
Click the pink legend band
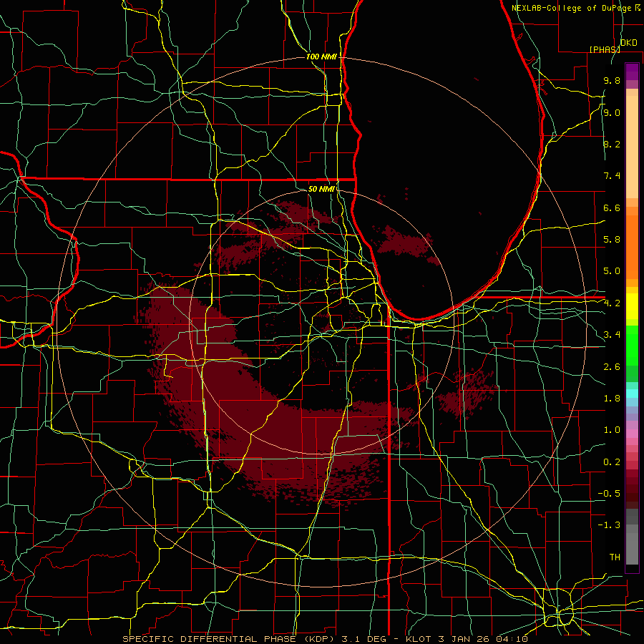[x=632, y=434]
